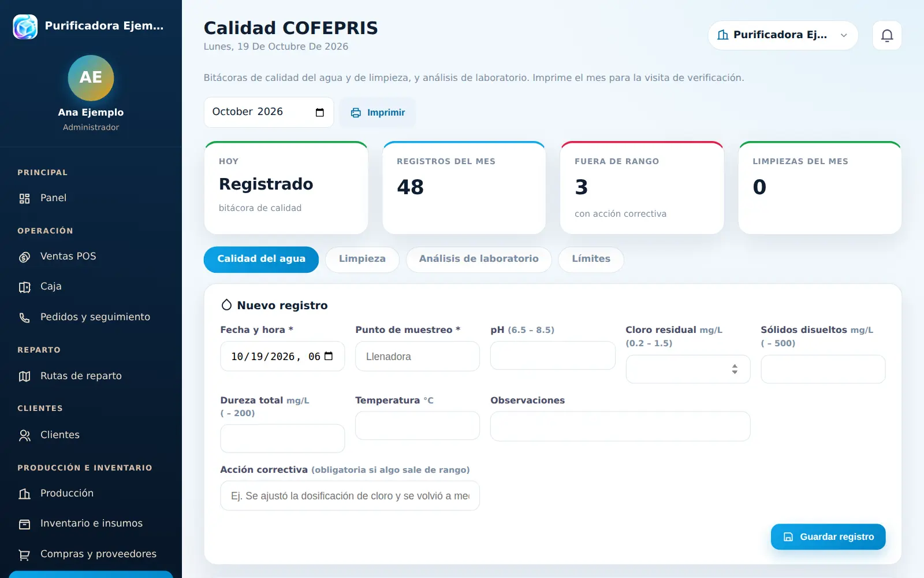Image resolution: width=924 pixels, height=578 pixels.
Task: Click the Caja register icon
Action: (24, 287)
